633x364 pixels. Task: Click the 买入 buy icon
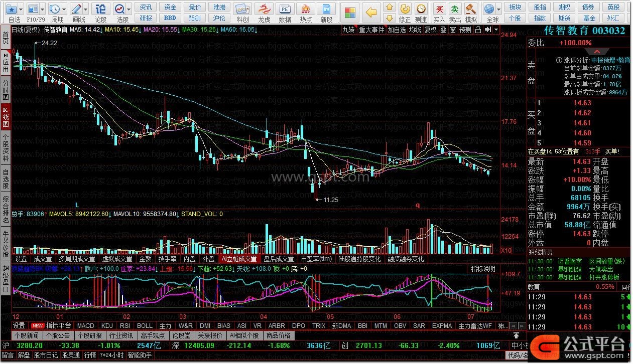[x=439, y=9]
